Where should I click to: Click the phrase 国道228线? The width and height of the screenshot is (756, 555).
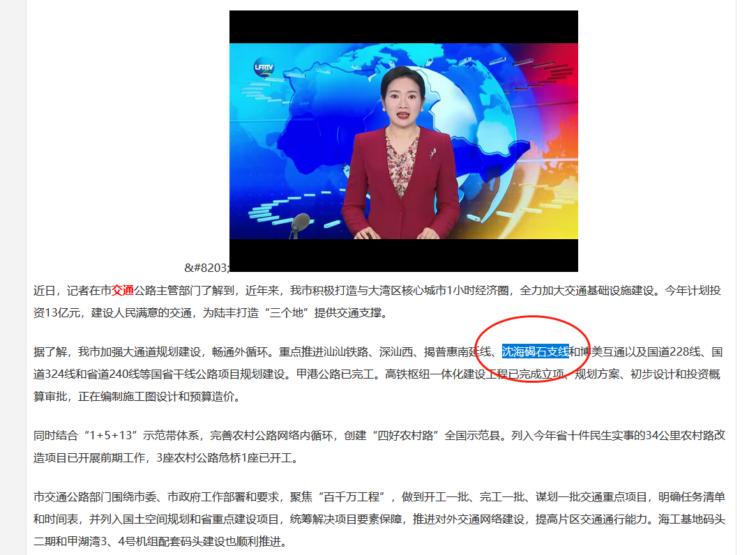coord(674,351)
